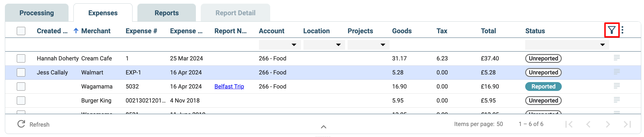
Task: Open the Status filter dropdown
Action: point(567,45)
